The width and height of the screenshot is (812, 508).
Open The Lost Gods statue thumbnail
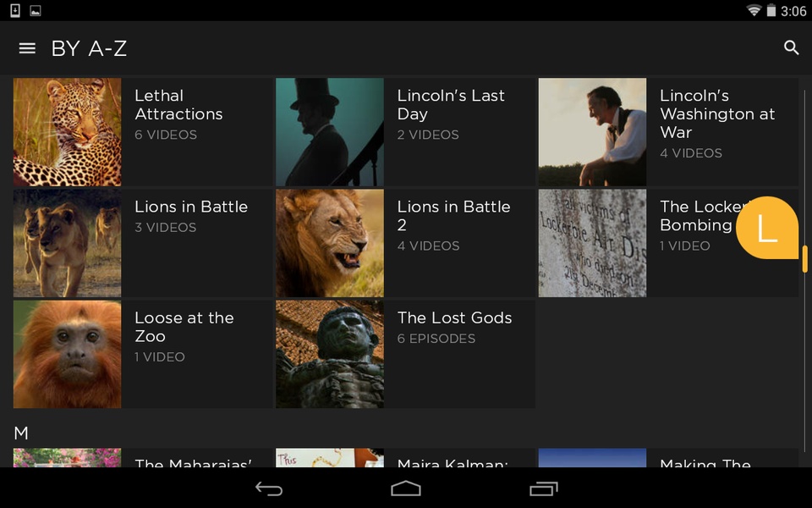(330, 354)
